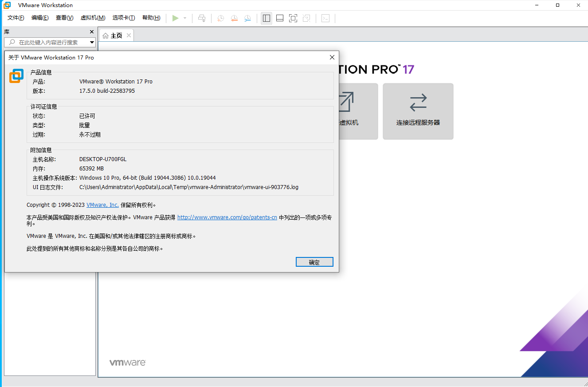Screen dimensions: 588x387
Task: Open the 虚拟机 menu
Action: click(x=93, y=17)
